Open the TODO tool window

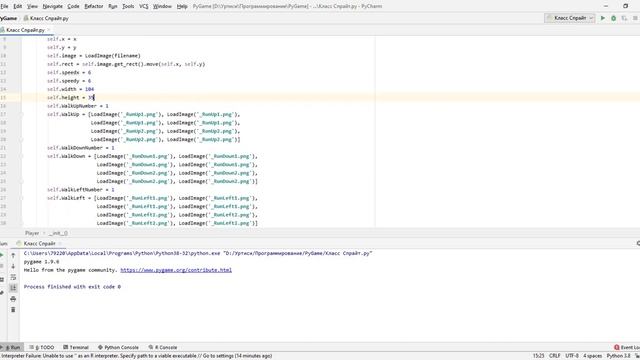42,347
